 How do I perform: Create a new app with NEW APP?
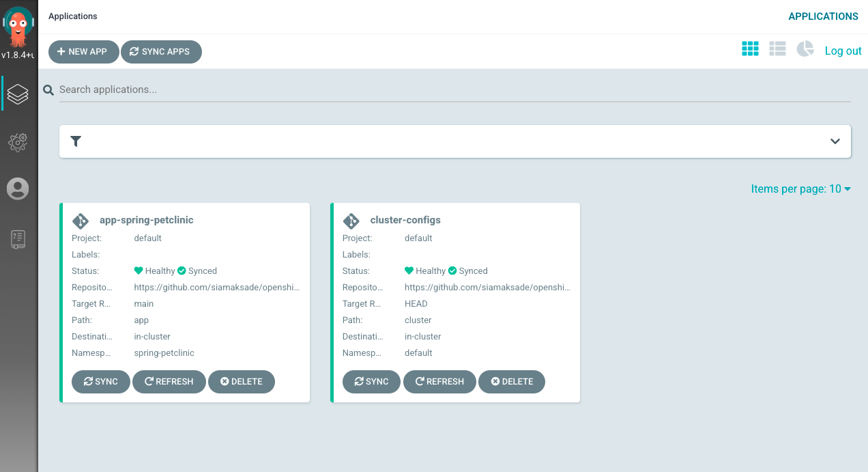(x=83, y=52)
